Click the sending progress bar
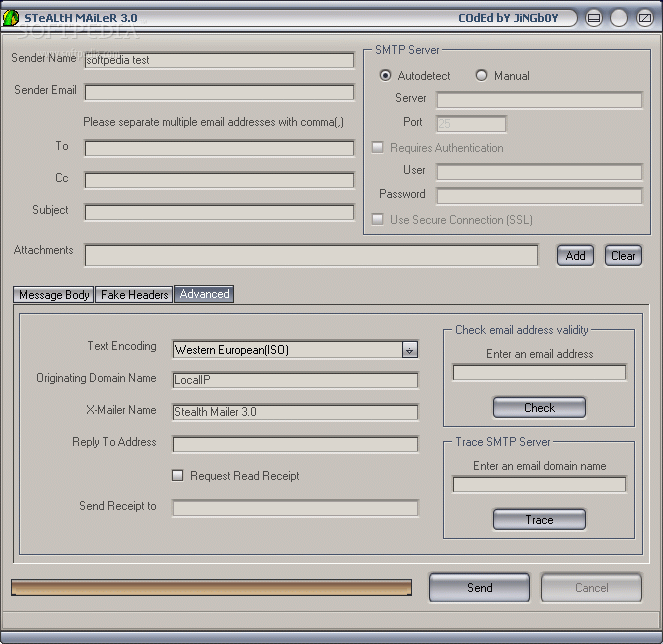This screenshot has height=644, width=663. coord(211,588)
